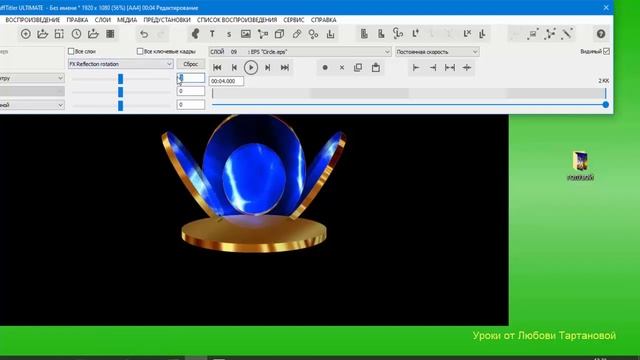Open the Постоянная скорость dropdown

(x=437, y=52)
